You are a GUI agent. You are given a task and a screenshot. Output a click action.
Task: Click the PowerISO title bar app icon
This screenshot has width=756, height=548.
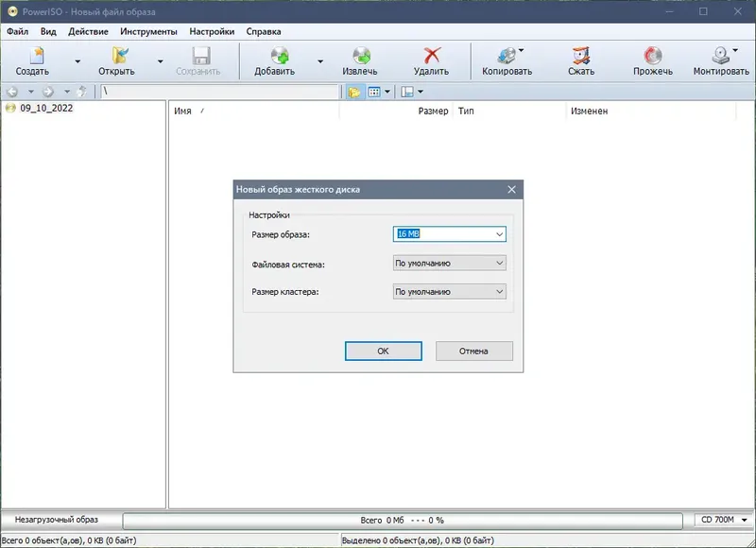12,11
